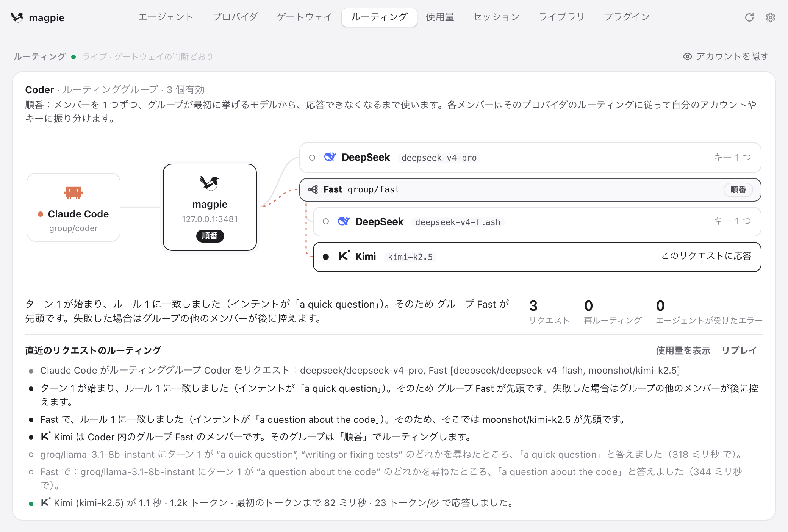
Task: Click deepseek-v4-pro model label
Action: [x=439, y=158]
